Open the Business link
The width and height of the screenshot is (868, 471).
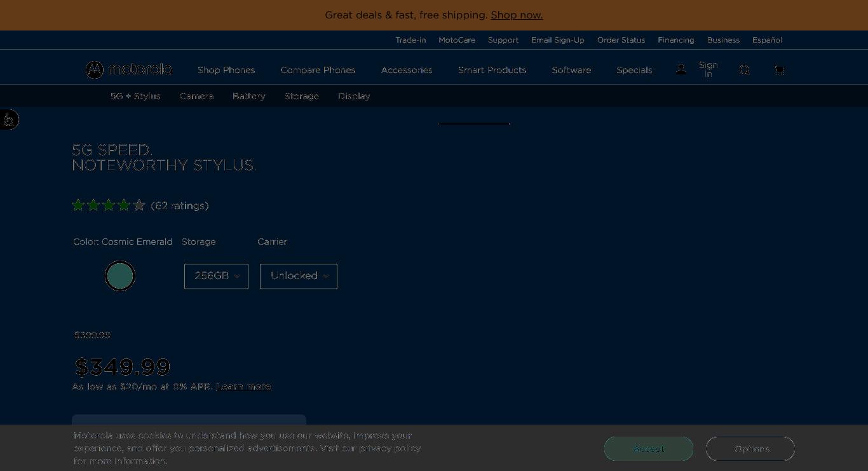tap(723, 40)
